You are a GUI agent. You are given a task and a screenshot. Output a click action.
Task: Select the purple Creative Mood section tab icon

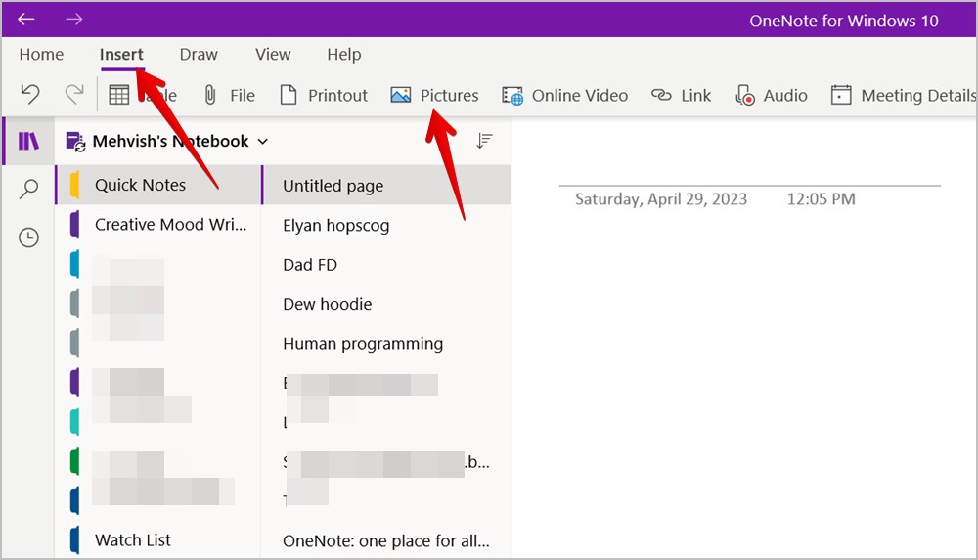coord(75,225)
